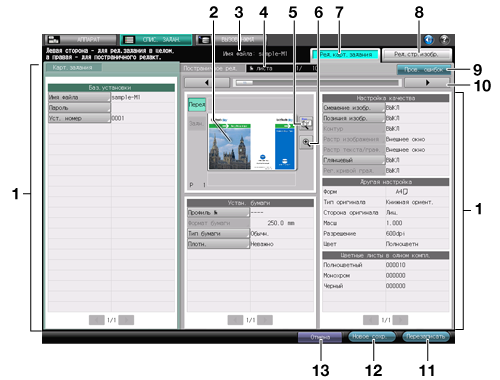Screen dimensions: 500x380
Task: Open the Карт. задания panel tab
Action: (73, 68)
